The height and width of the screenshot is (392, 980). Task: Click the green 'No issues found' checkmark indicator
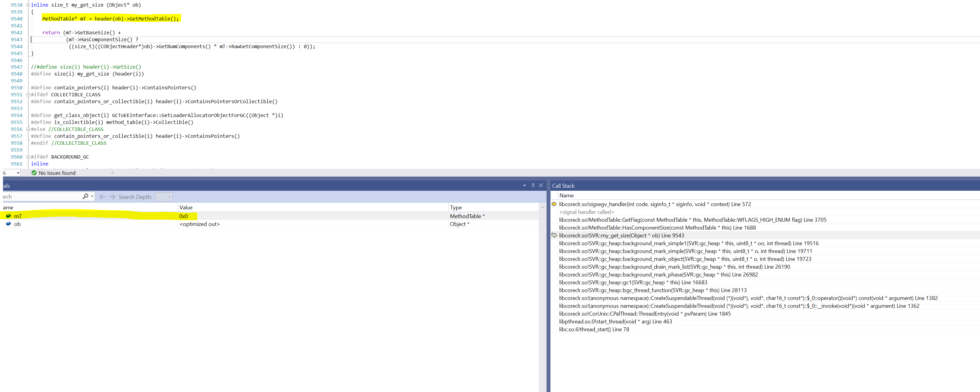34,173
